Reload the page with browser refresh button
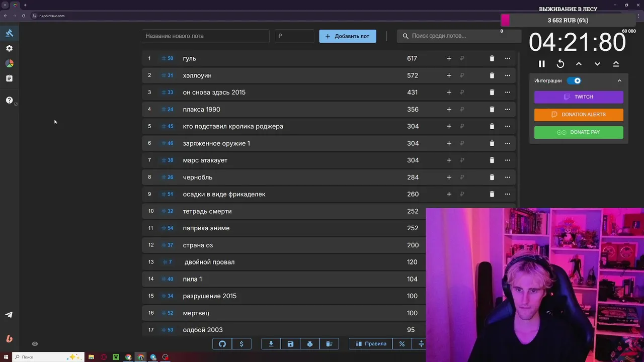 [23, 16]
